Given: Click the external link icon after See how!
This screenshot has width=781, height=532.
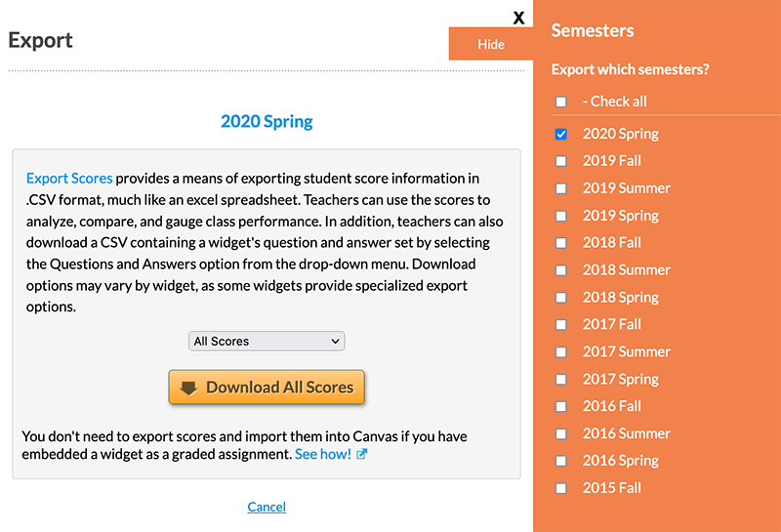Looking at the screenshot, I should tap(362, 454).
